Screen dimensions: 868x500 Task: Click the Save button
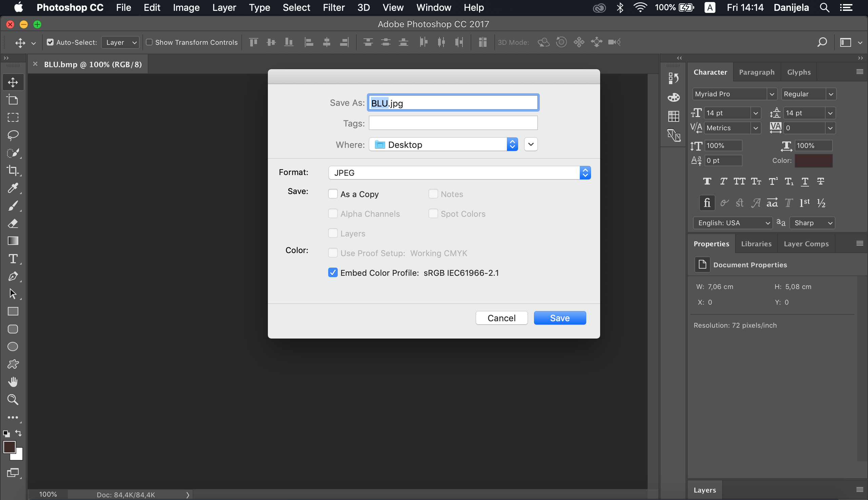[x=559, y=318]
